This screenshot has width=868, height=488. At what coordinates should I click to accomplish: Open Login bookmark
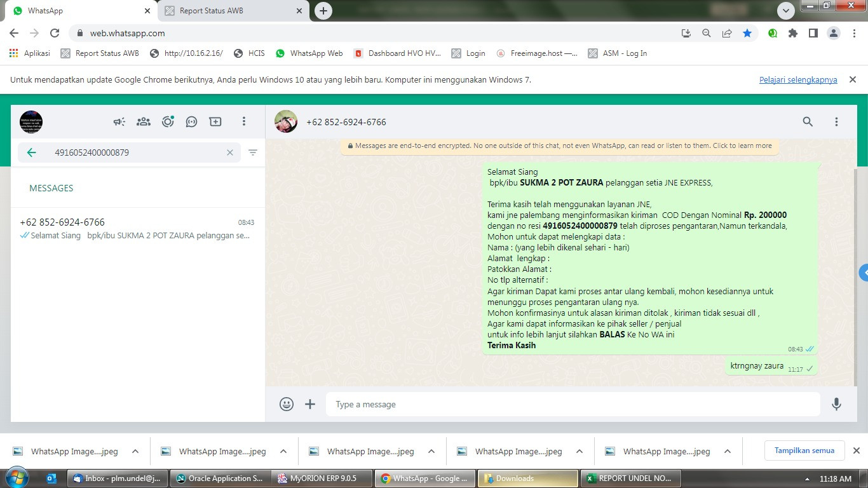tap(468, 53)
